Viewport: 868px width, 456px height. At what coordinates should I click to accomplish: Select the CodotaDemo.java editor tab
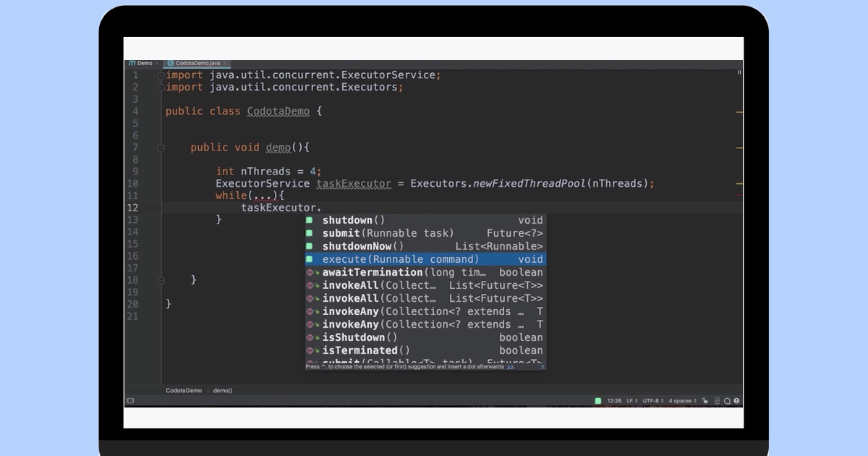[x=195, y=63]
